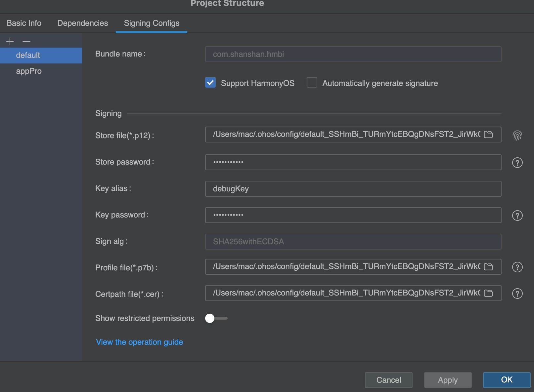This screenshot has height=392, width=534.
Task: Open help for Store password
Action: coord(517,163)
